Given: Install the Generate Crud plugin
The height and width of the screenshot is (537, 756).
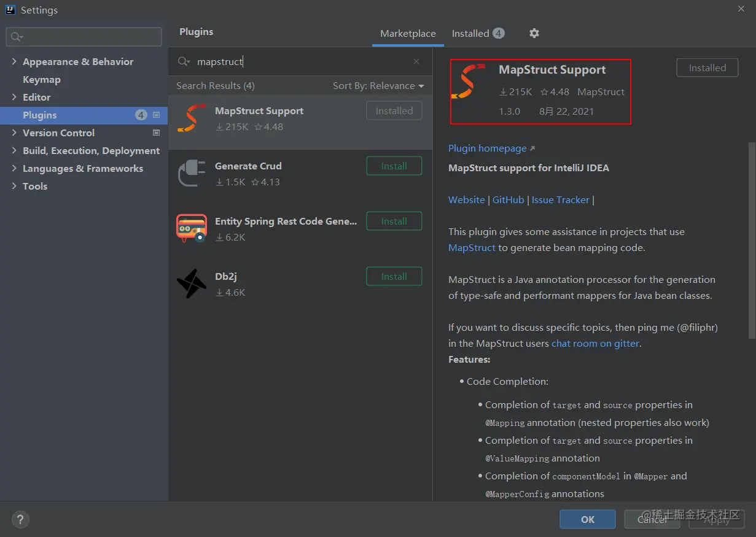Looking at the screenshot, I should (x=394, y=166).
